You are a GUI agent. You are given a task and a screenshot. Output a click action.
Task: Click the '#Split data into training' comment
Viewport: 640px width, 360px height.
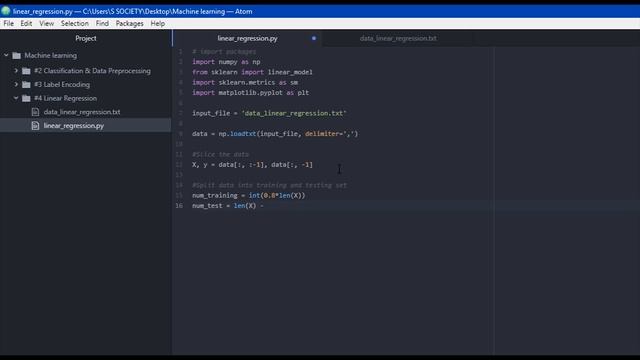[x=269, y=185]
